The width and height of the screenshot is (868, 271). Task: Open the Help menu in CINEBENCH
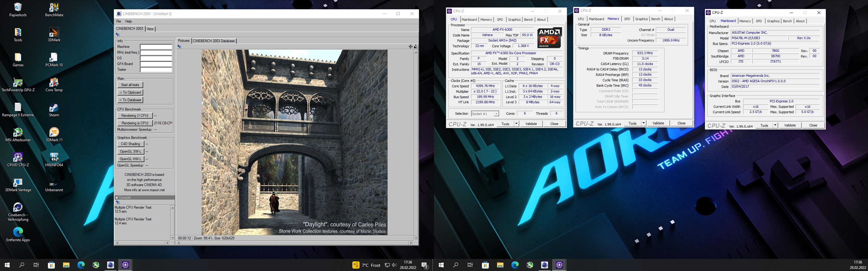[x=128, y=21]
